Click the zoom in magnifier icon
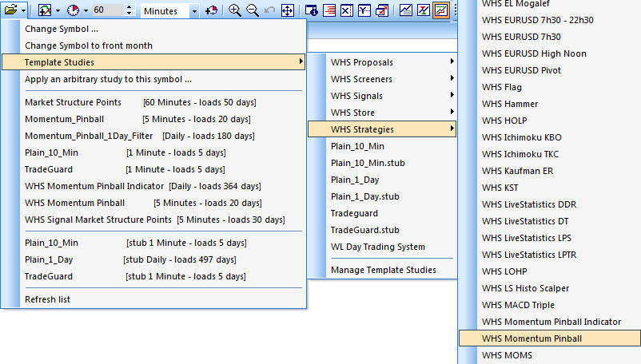641x364 pixels. tap(235, 10)
